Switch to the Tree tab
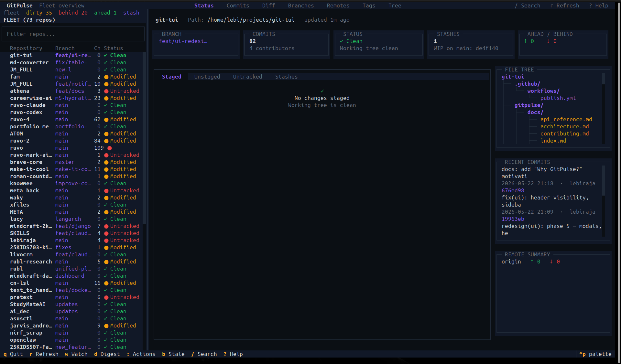 (x=395, y=5)
